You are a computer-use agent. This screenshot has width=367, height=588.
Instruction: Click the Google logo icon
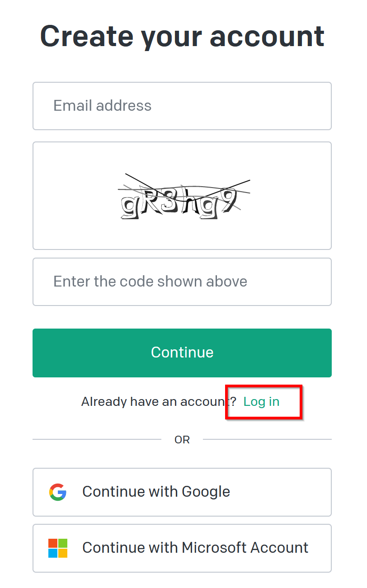pyautogui.click(x=58, y=492)
